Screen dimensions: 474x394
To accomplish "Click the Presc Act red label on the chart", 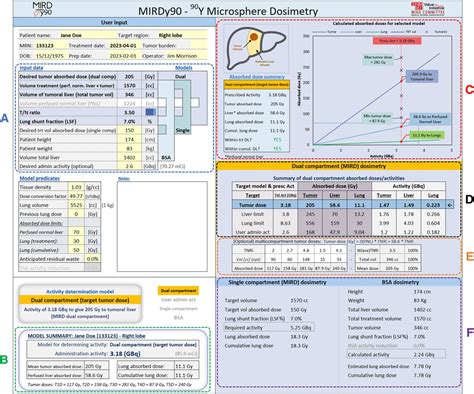I will [397, 41].
